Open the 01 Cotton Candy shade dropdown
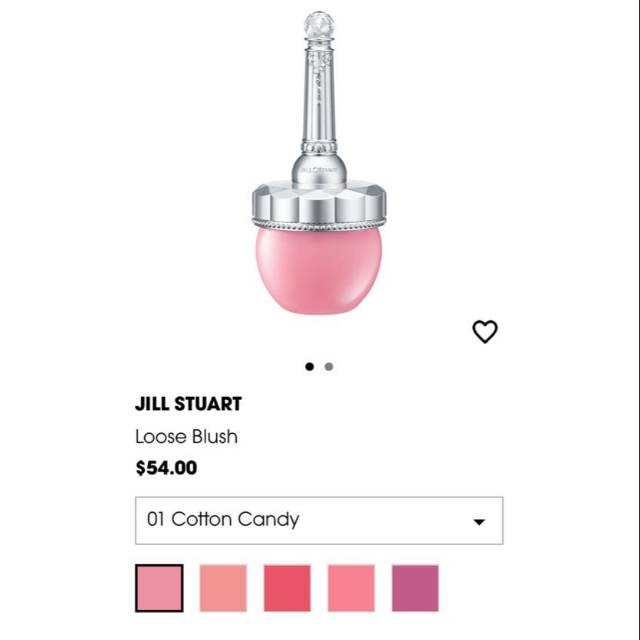This screenshot has width=640, height=640. [x=319, y=520]
